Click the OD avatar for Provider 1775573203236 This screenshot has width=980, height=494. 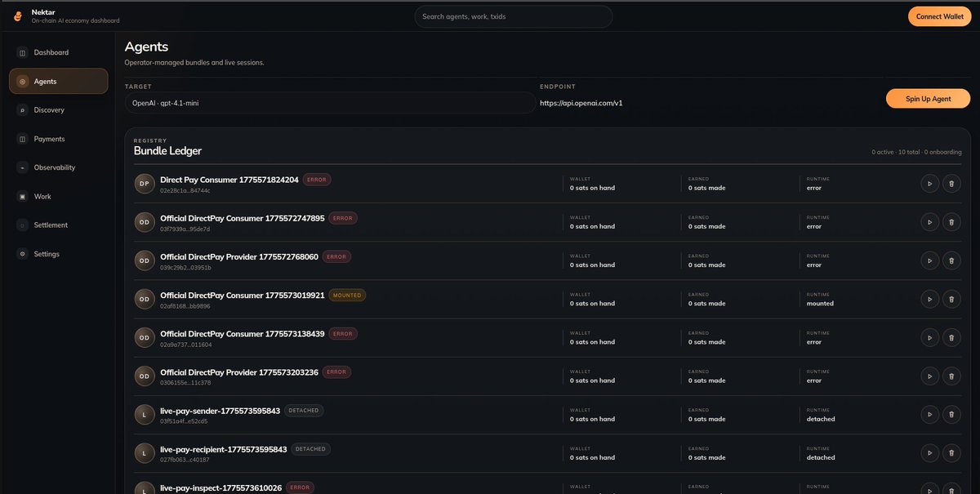pos(144,376)
